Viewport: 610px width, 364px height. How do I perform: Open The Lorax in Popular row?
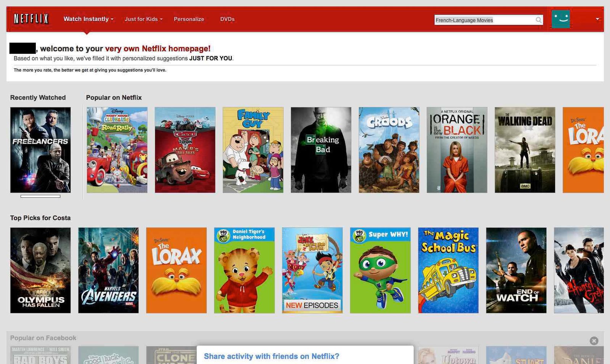coord(583,150)
